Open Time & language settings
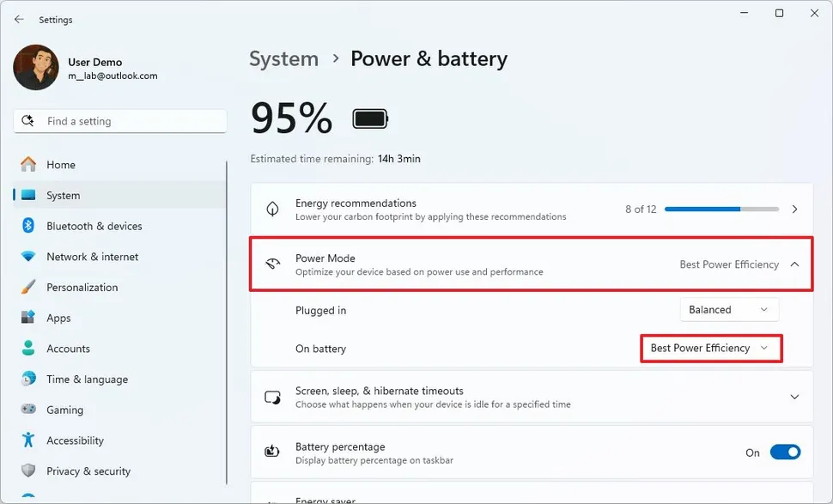The height and width of the screenshot is (504, 833). pyautogui.click(x=88, y=379)
